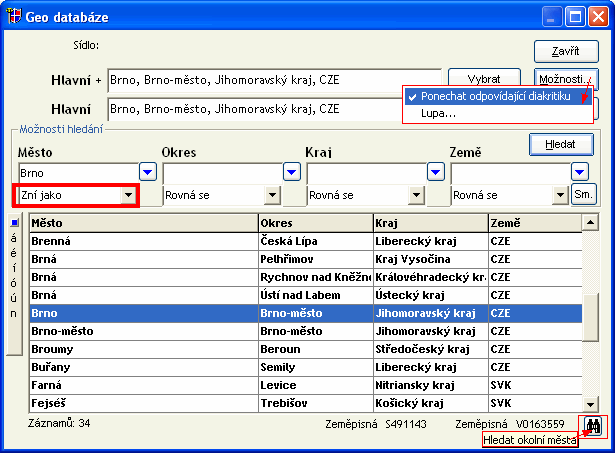Click the Hledat search button
This screenshot has height=453, width=615.
point(561,144)
